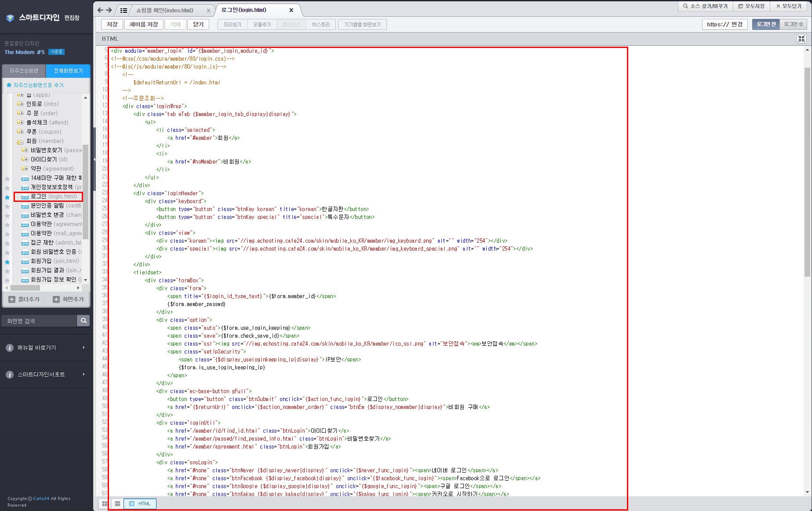Image resolution: width=812 pixels, height=511 pixels.
Task: Click the 자주쓰는화면으로 추가 star link
Action: [35, 85]
